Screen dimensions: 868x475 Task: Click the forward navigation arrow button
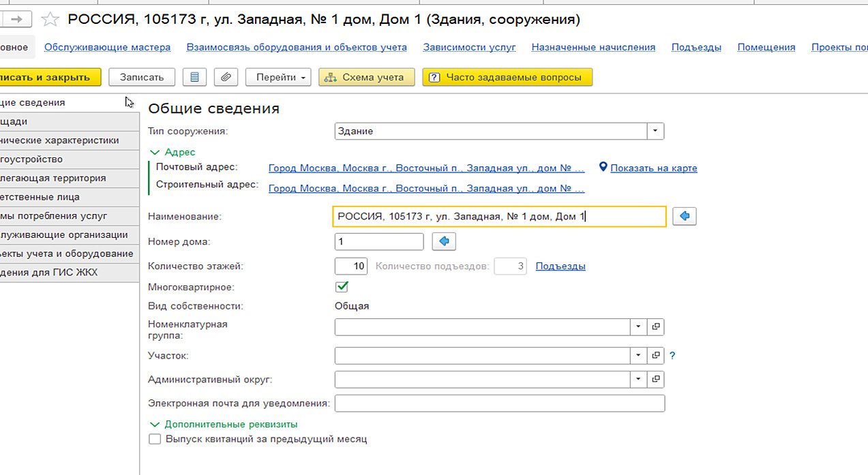coord(16,20)
